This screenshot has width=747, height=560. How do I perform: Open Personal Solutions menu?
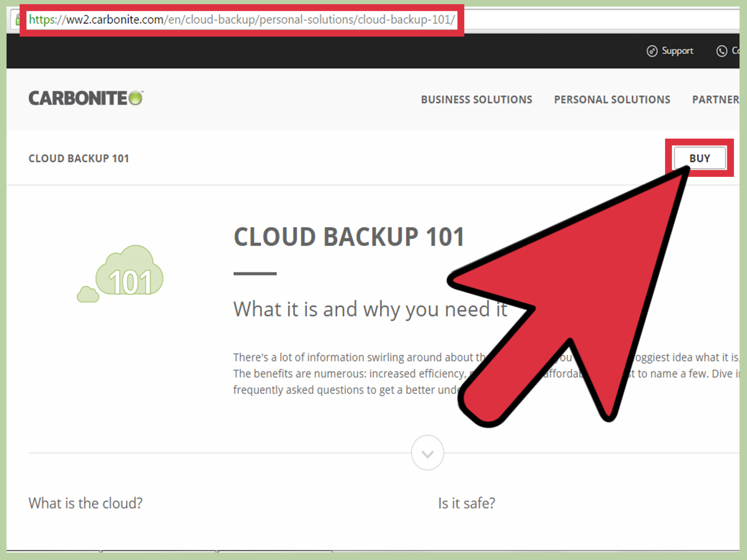[612, 100]
